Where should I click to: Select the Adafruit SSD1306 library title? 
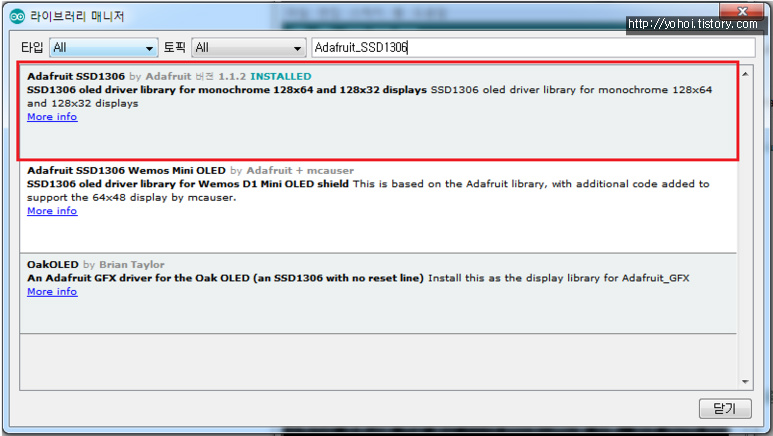pyautogui.click(x=76, y=76)
